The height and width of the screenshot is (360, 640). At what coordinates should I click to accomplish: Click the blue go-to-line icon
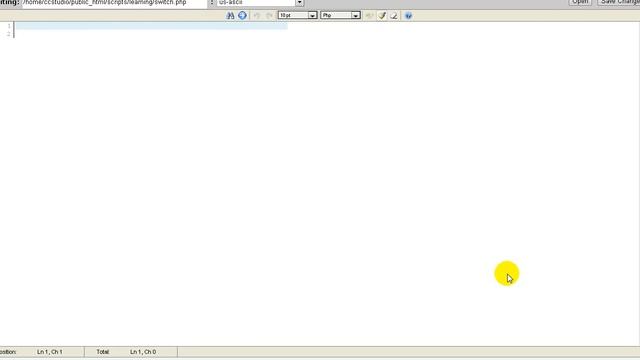[x=242, y=16]
